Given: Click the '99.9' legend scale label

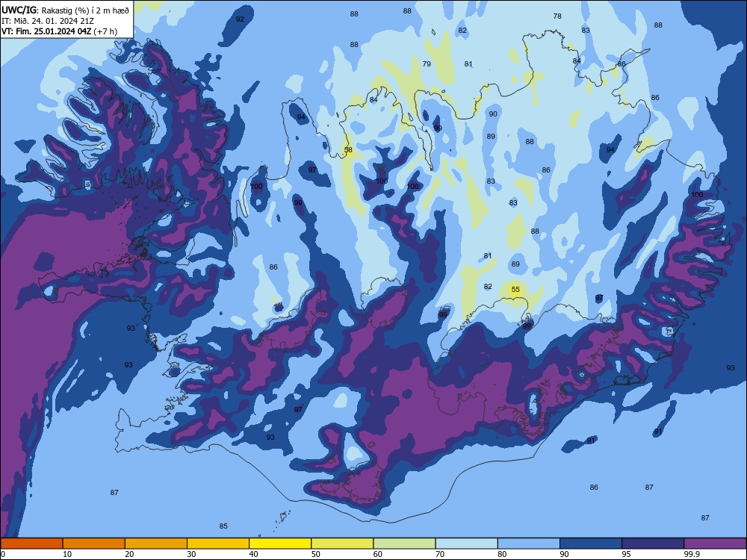Looking at the screenshot, I should (x=691, y=554).
